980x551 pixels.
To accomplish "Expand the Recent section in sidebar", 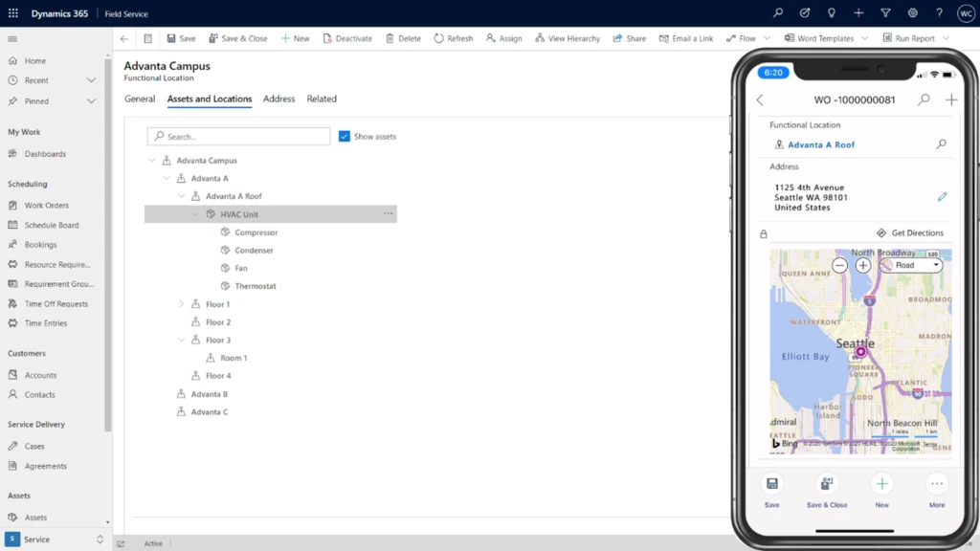I will (91, 80).
